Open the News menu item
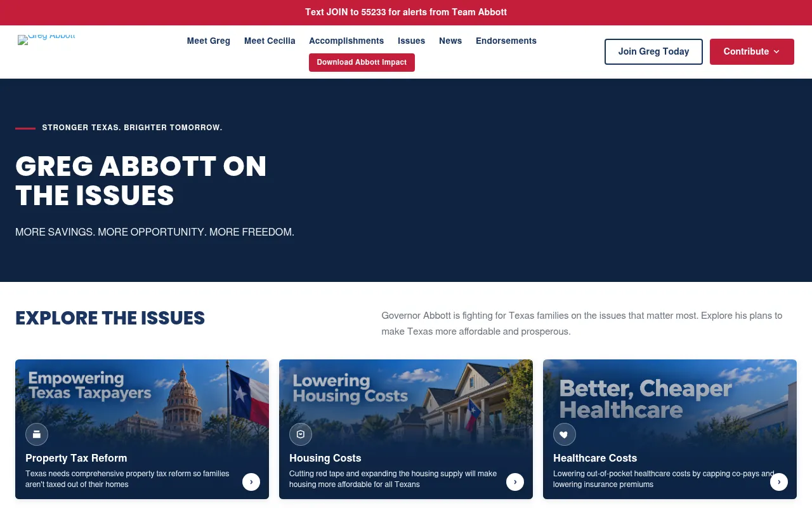 tap(450, 41)
